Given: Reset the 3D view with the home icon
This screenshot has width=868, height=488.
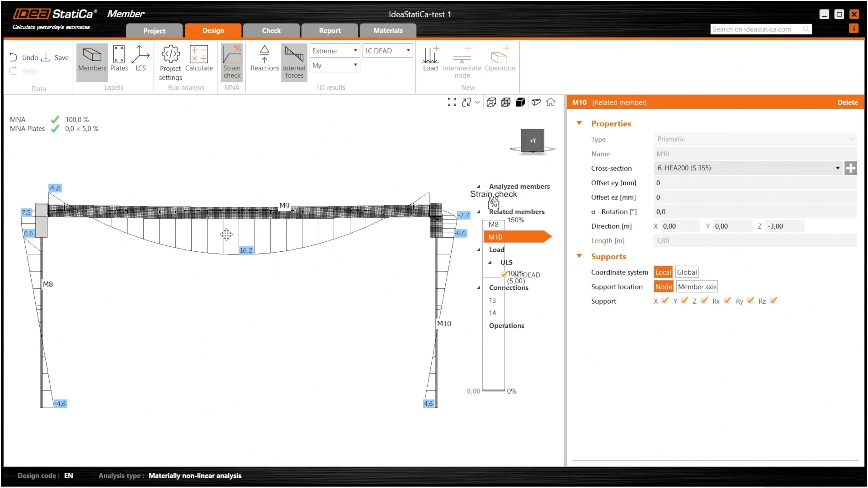Looking at the screenshot, I should 550,102.
